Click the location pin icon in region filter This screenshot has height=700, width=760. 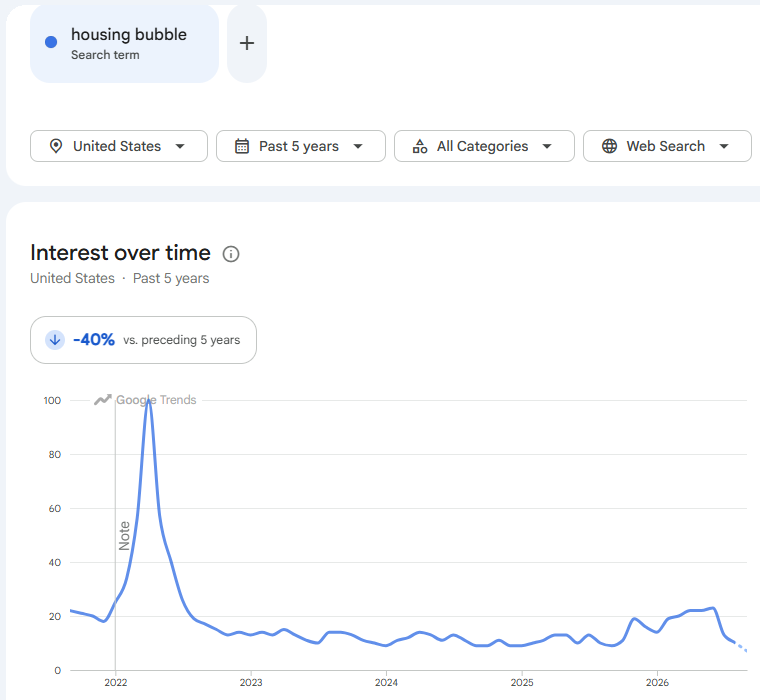pos(56,146)
